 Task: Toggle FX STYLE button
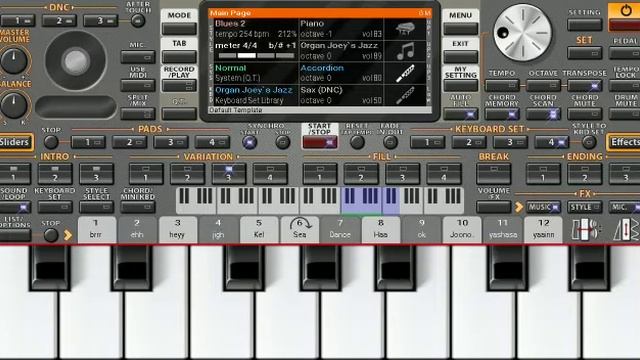pos(584,207)
